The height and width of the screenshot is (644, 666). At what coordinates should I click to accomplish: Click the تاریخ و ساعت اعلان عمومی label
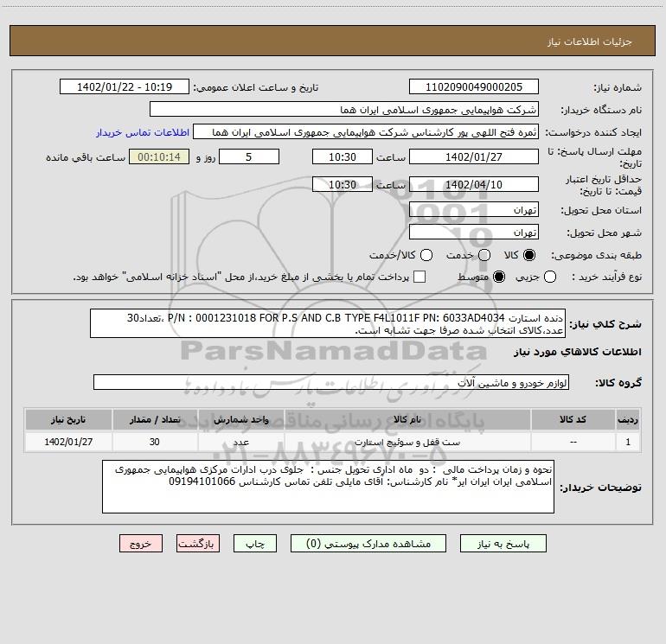click(x=256, y=87)
